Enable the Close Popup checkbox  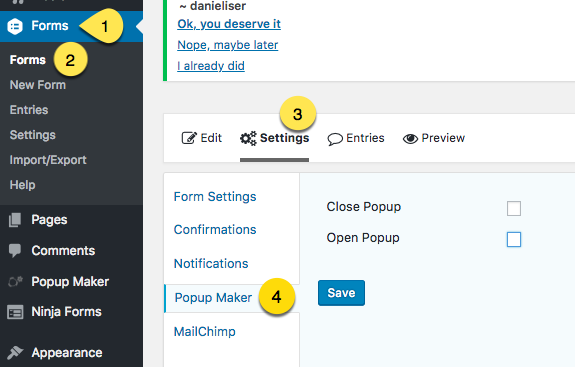[x=514, y=209]
